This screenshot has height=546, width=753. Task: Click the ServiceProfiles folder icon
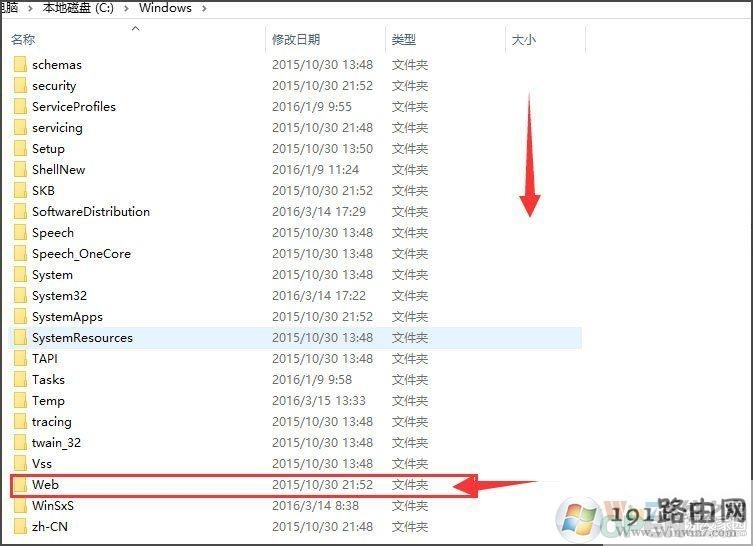[x=20, y=107]
